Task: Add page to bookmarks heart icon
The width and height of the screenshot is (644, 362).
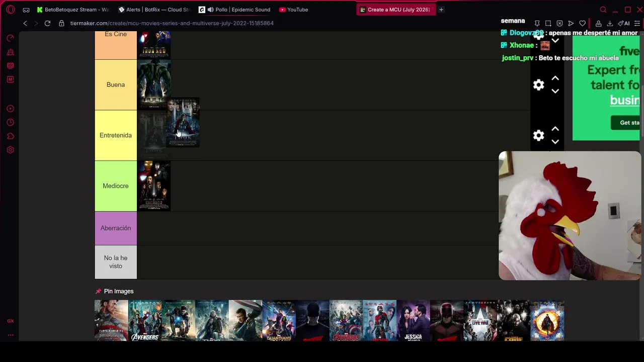Action: (582, 23)
